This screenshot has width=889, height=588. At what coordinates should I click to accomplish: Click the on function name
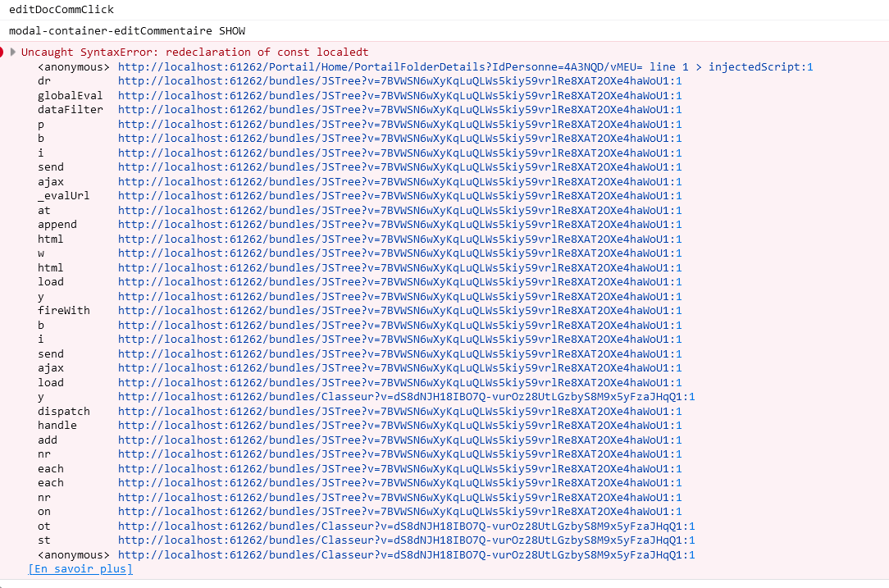click(44, 512)
